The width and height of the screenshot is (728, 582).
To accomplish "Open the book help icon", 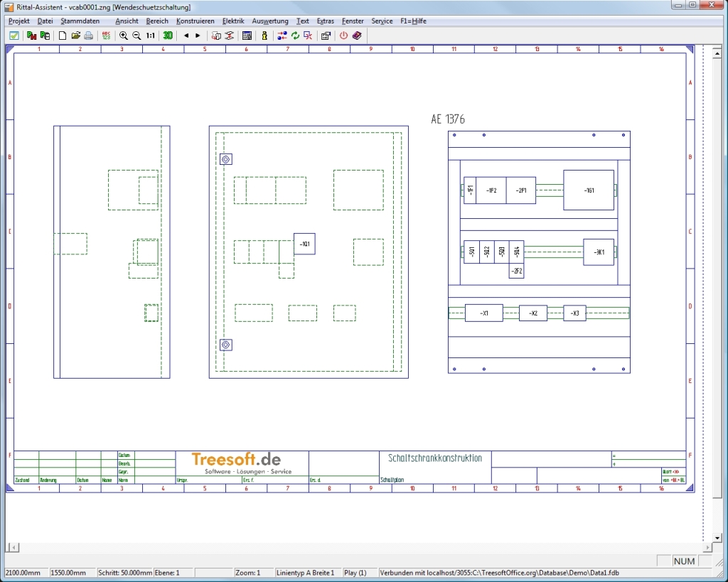I will click(x=357, y=35).
